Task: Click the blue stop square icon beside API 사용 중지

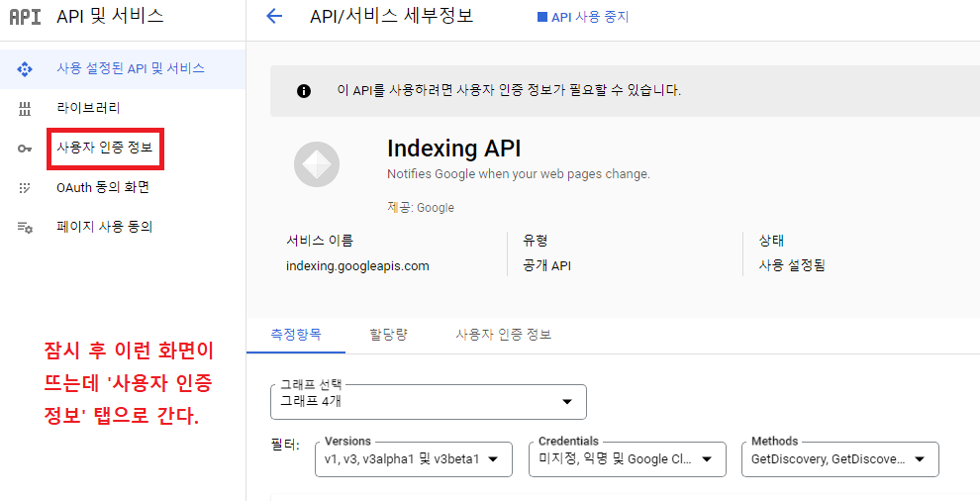Action: 541,18
